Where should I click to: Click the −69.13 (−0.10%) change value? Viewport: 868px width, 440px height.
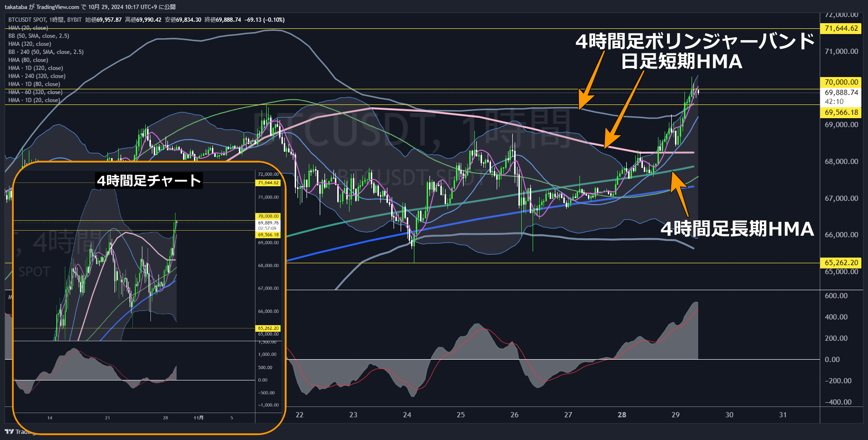(264, 20)
